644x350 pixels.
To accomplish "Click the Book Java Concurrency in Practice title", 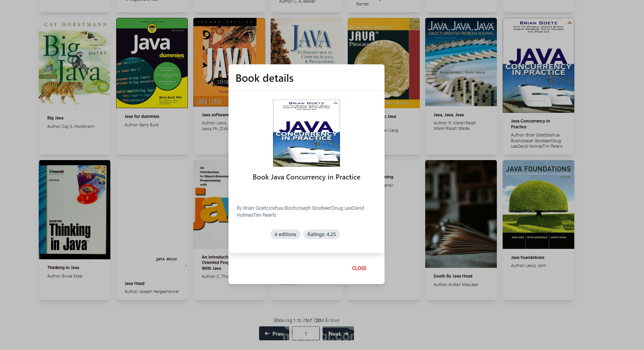I will (x=306, y=177).
